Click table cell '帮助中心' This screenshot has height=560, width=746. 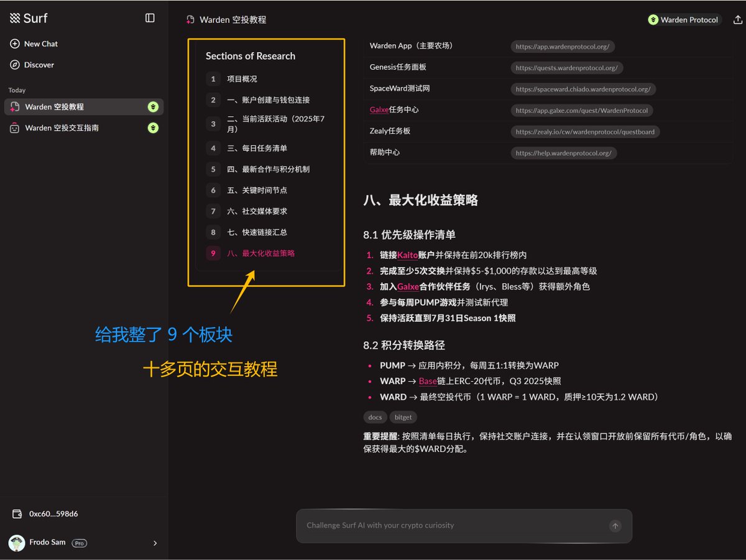pyautogui.click(x=385, y=152)
